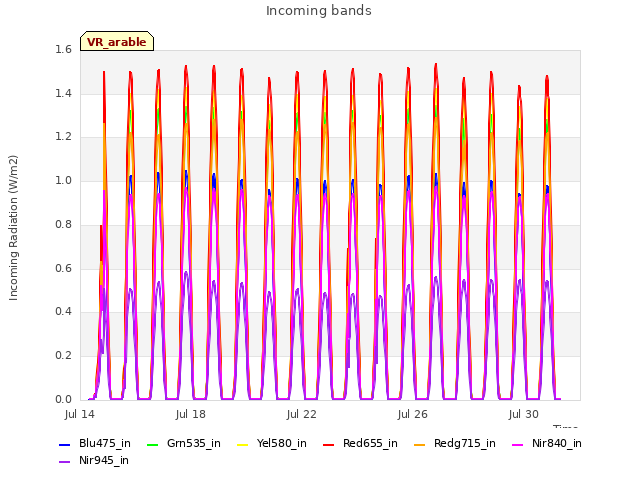
Task: Click the 1.4 y-axis tick label
Action: coord(63,93)
